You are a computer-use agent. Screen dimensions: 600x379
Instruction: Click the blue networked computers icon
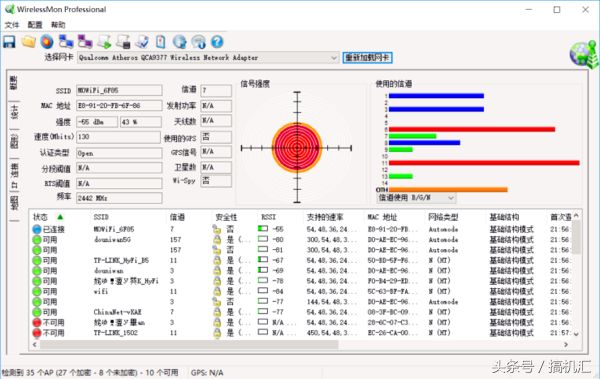(66, 41)
